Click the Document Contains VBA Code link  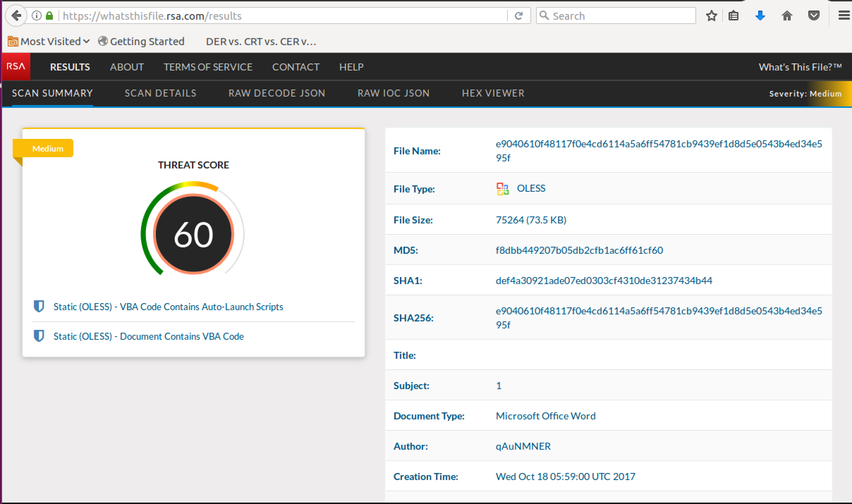click(x=148, y=337)
